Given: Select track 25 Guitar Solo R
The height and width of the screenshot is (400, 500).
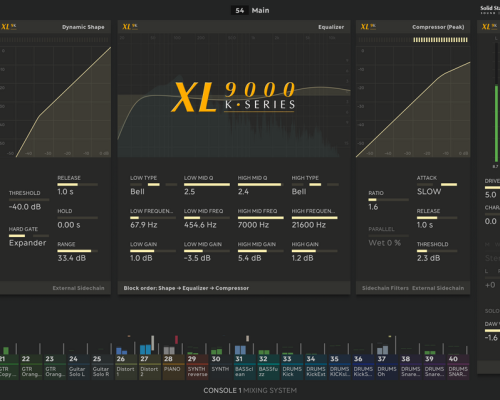Looking at the screenshot, I should [x=102, y=367].
